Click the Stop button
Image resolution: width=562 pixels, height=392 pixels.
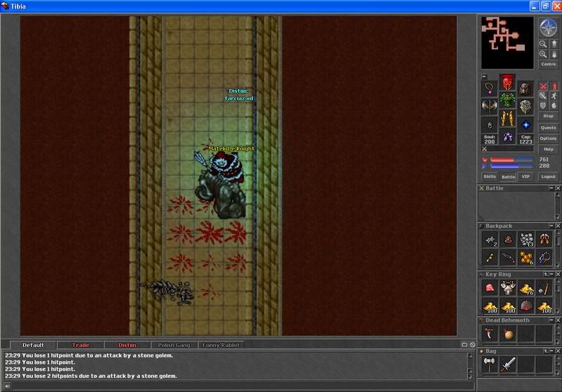(549, 116)
